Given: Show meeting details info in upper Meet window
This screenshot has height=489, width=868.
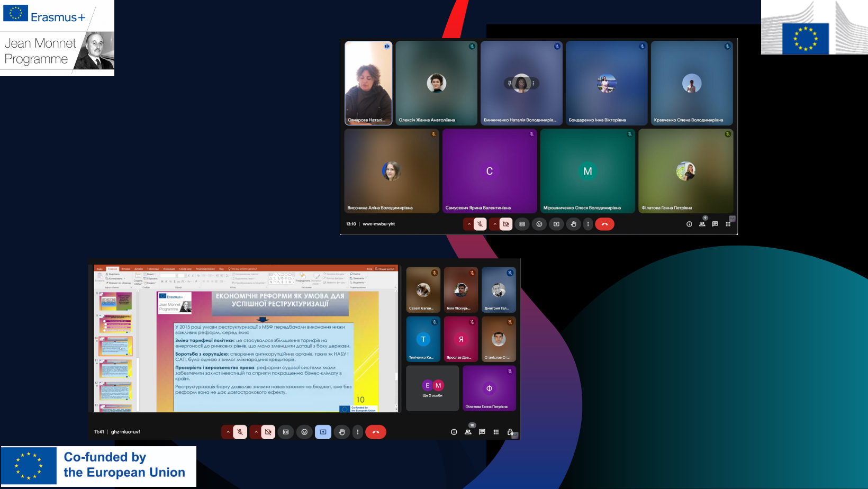Looking at the screenshot, I should point(689,224).
